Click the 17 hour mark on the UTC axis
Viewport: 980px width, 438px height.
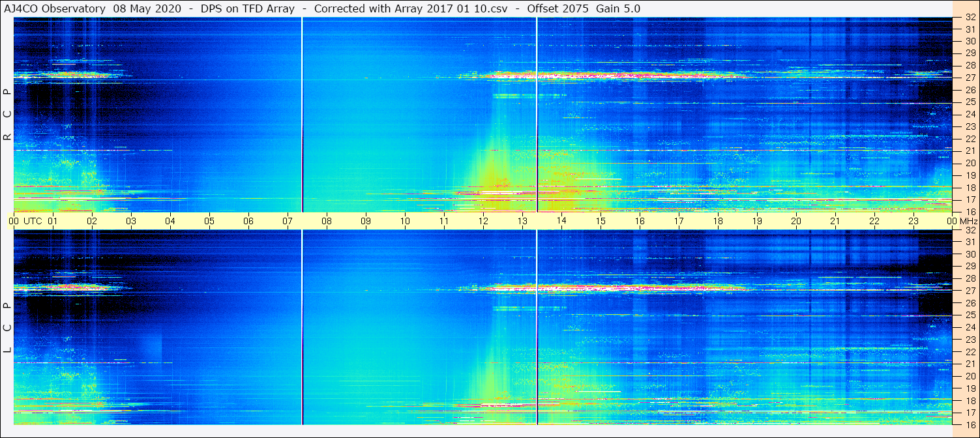point(679,221)
